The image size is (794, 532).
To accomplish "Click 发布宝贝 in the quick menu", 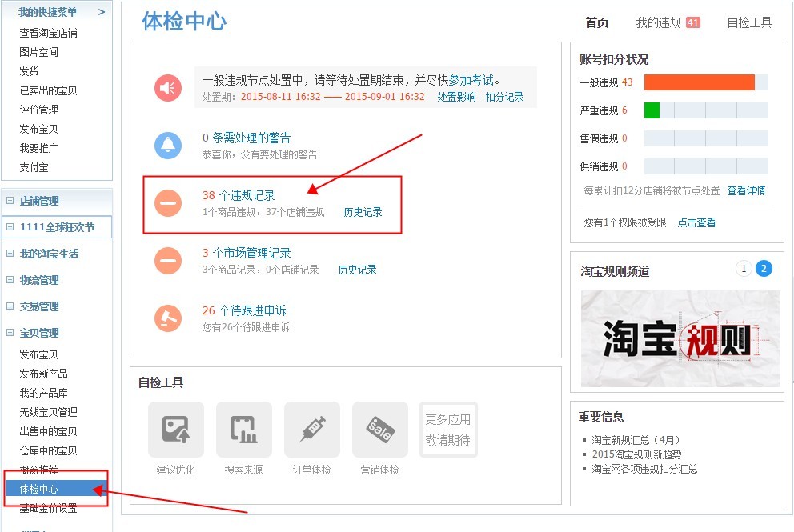I will (38, 129).
